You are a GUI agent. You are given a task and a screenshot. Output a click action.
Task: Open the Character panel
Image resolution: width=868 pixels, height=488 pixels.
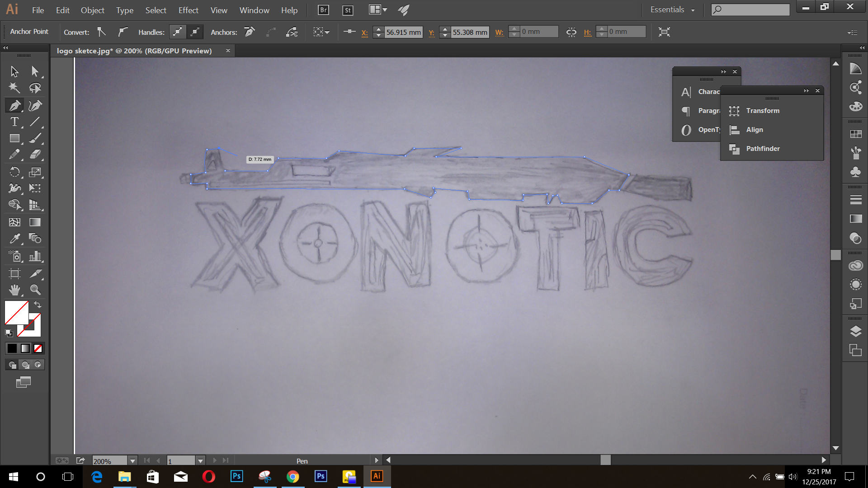point(700,92)
